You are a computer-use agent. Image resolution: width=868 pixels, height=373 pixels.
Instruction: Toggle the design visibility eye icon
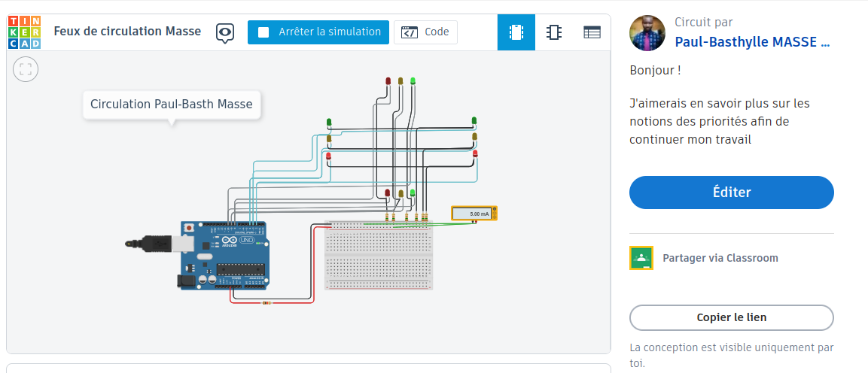[224, 32]
